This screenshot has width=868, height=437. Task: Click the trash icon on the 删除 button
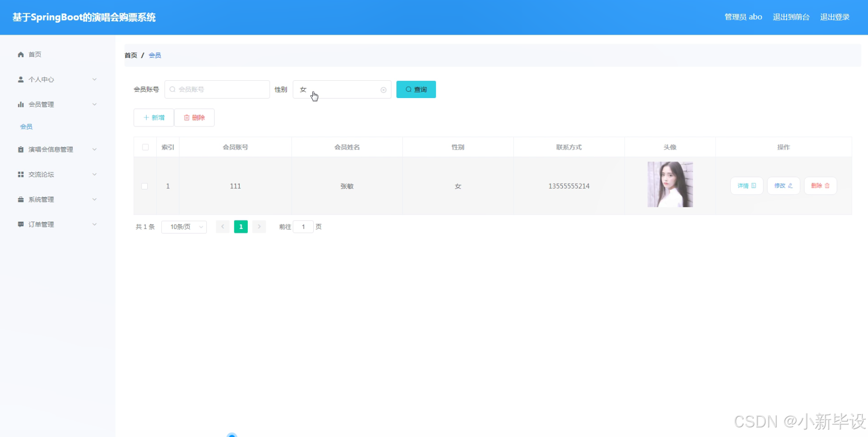coord(187,117)
